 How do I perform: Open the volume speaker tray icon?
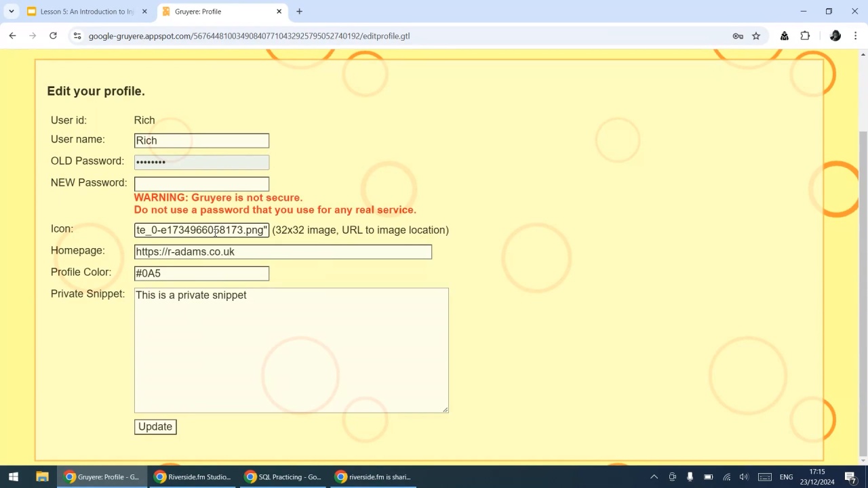744,476
